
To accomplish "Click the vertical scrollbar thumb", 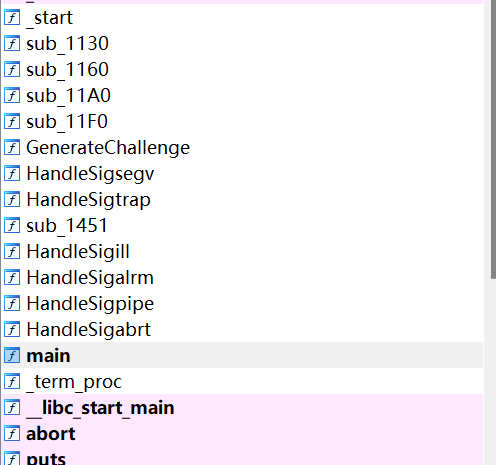I will point(493,138).
